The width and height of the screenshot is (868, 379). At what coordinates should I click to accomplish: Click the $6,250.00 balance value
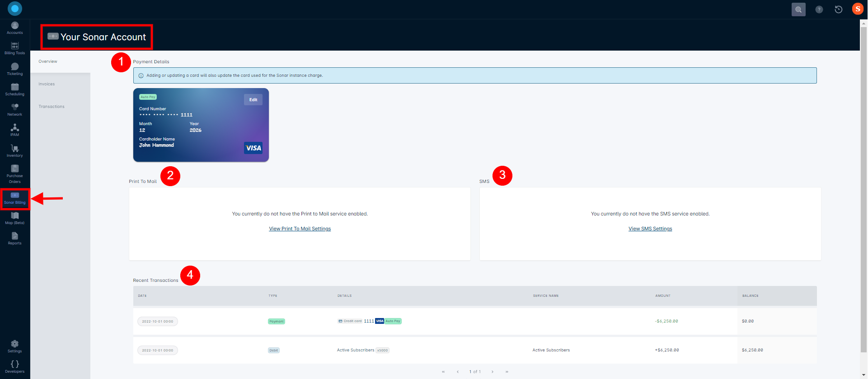click(x=752, y=350)
